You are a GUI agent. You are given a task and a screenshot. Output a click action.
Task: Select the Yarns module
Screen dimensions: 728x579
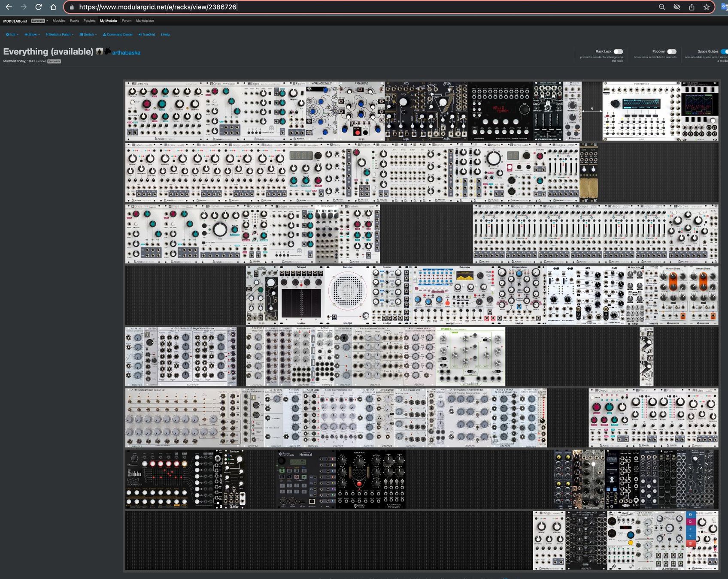click(519, 172)
